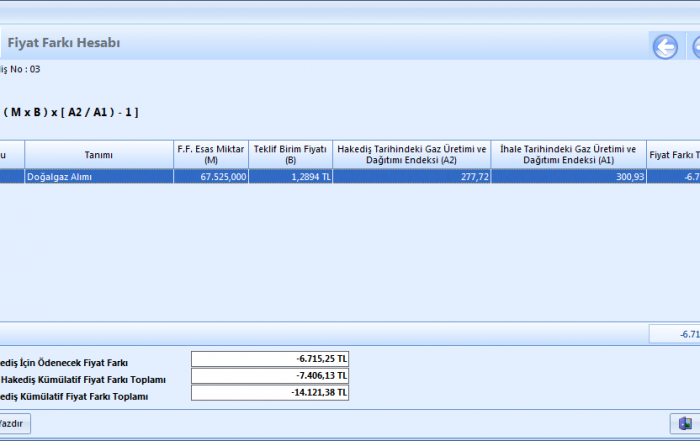Click the -14.121,38 TL total field
The image size is (700, 441).
(270, 393)
